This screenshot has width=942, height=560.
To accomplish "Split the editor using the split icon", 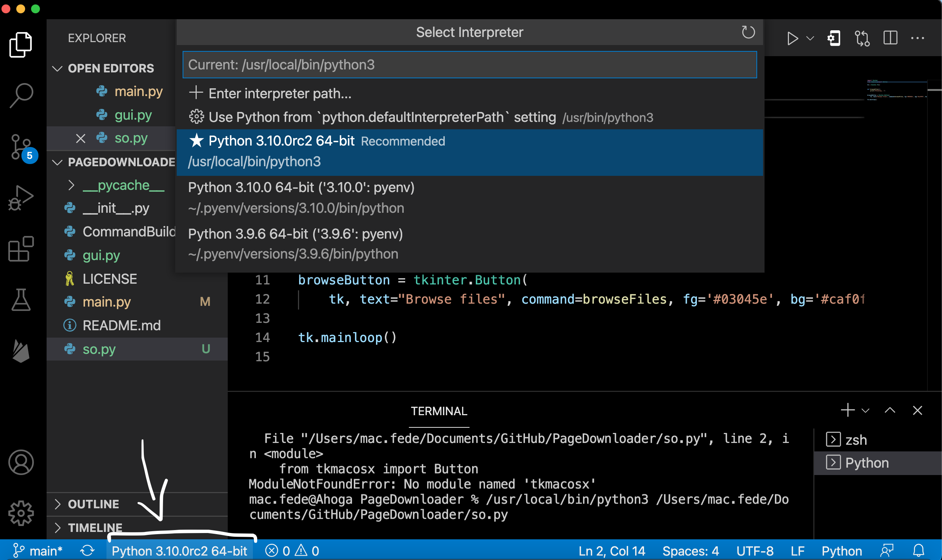I will pyautogui.click(x=890, y=38).
